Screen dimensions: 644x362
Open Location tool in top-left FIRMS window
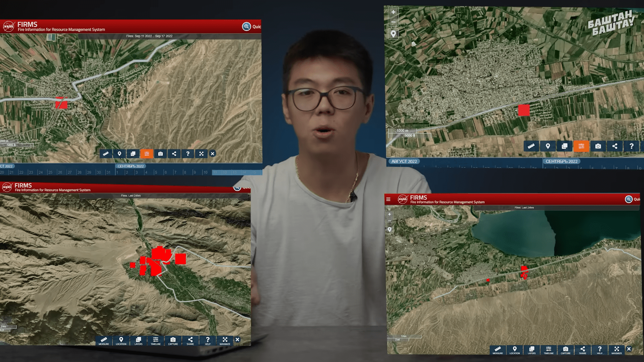119,154
